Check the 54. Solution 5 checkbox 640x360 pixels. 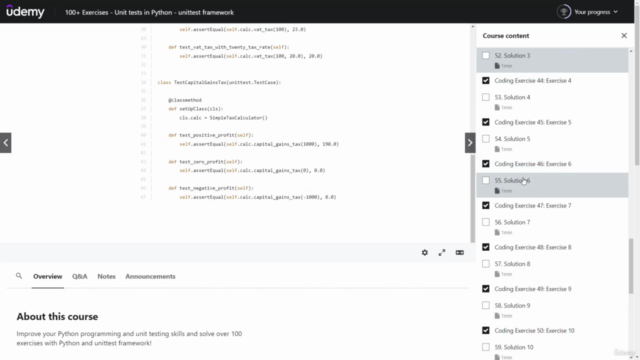486,139
